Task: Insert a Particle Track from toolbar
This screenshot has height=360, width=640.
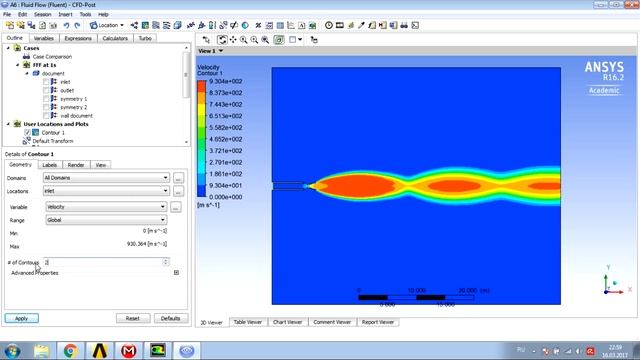Action: point(167,25)
